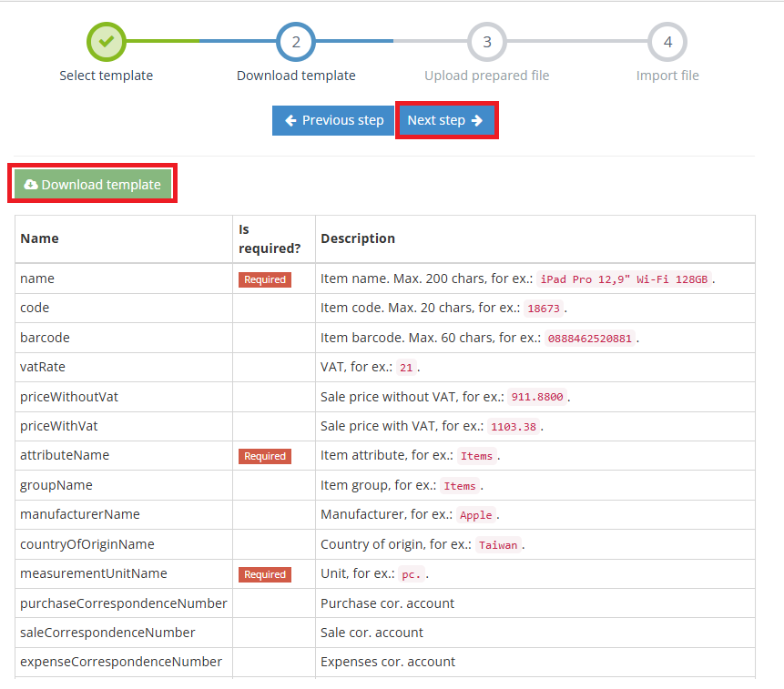784x689 pixels.
Task: Go back using Previous step button
Action: point(332,119)
